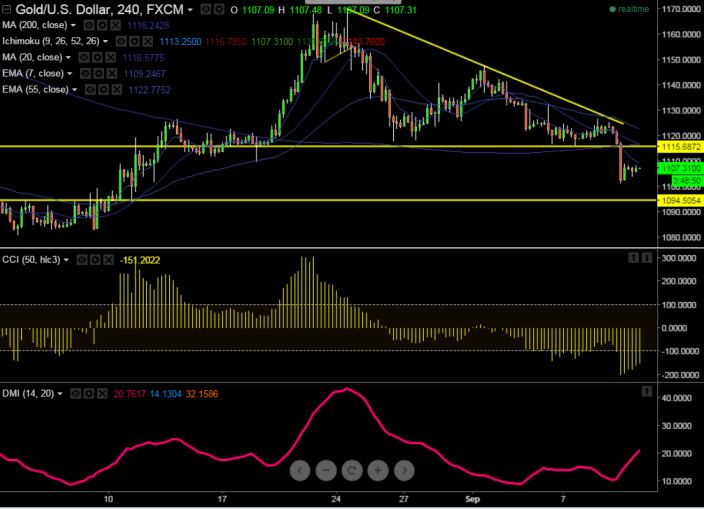This screenshot has height=509, width=704.
Task: Click the green realtime status indicator
Action: [x=629, y=9]
